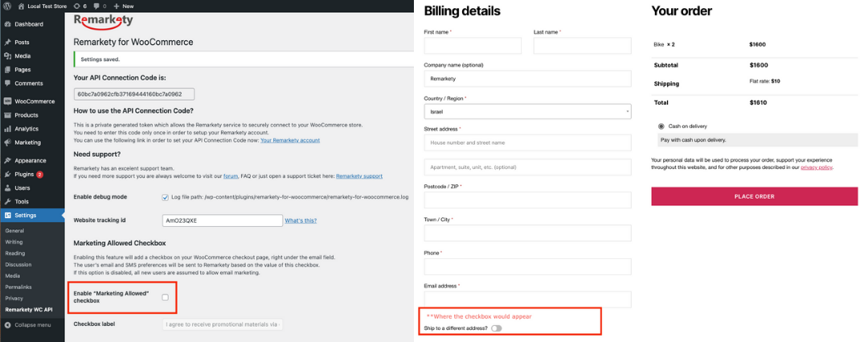Image resolution: width=868 pixels, height=342 pixels.
Task: Click the Products box icon
Action: coord(7,115)
